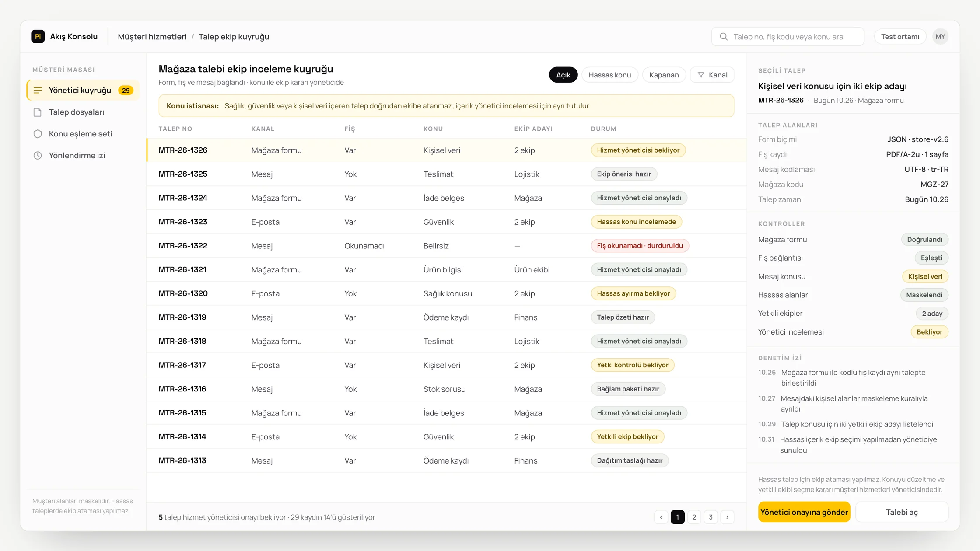Select the Hassas konu filter tab
The height and width of the screenshot is (551, 980).
click(609, 75)
